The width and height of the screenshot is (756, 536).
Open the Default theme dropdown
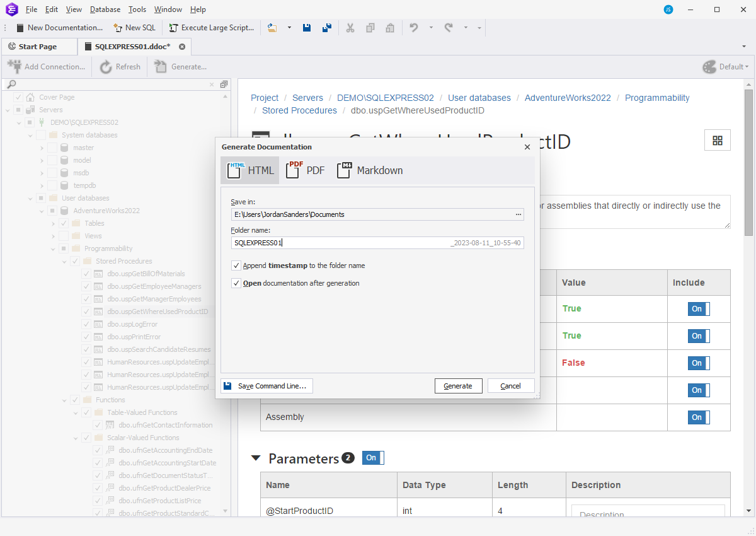coord(726,67)
